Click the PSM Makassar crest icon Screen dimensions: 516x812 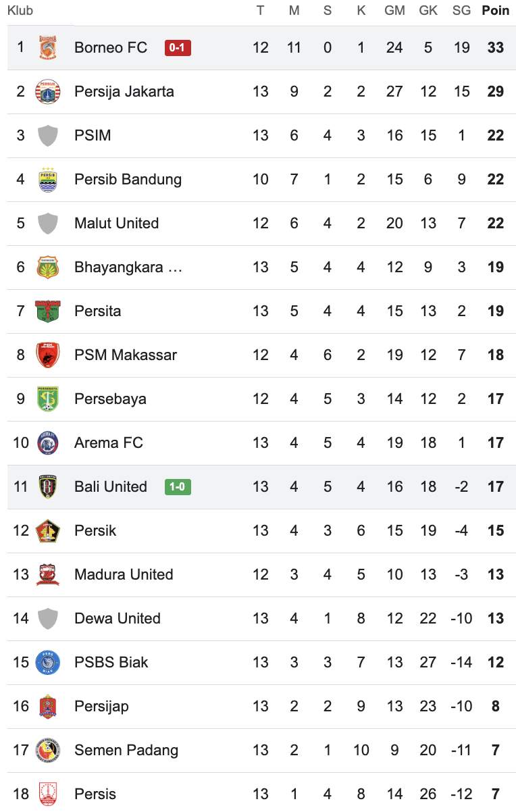point(48,355)
